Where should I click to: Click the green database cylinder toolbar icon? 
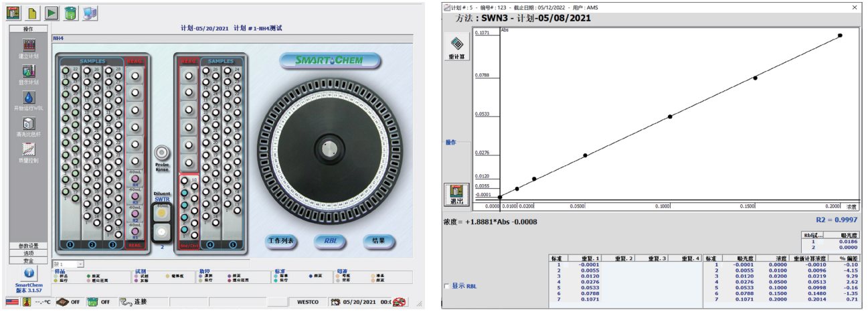71,12
